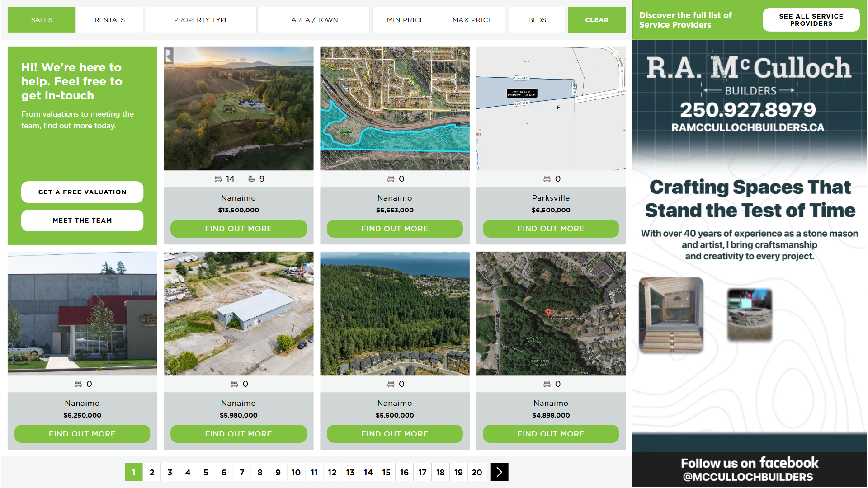
Task: Click bed icon on $13,500,000 Nanaimo listing
Action: click(x=218, y=179)
